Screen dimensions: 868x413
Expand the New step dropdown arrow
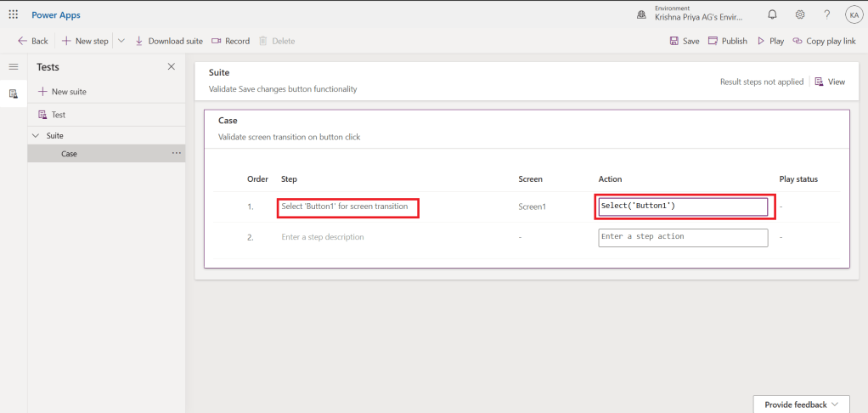(x=120, y=41)
